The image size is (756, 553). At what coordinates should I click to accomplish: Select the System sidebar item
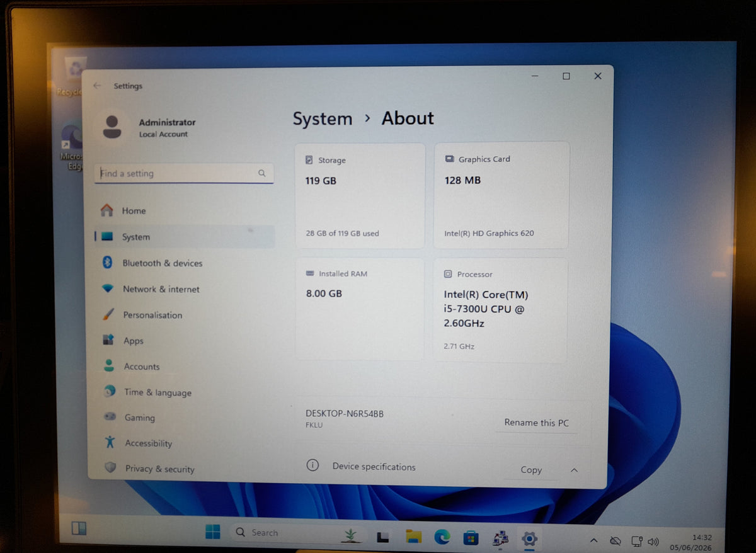point(184,237)
